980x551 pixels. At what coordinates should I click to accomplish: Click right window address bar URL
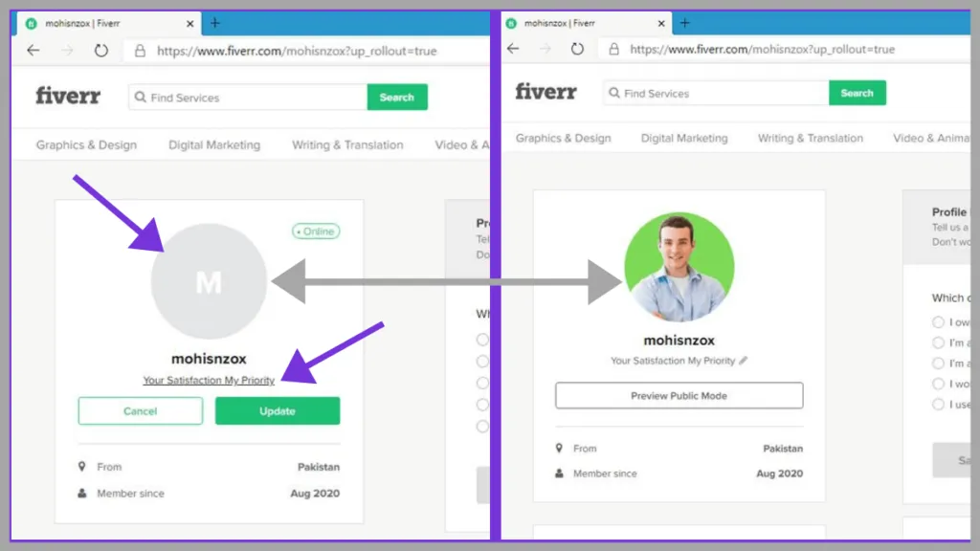tap(763, 50)
